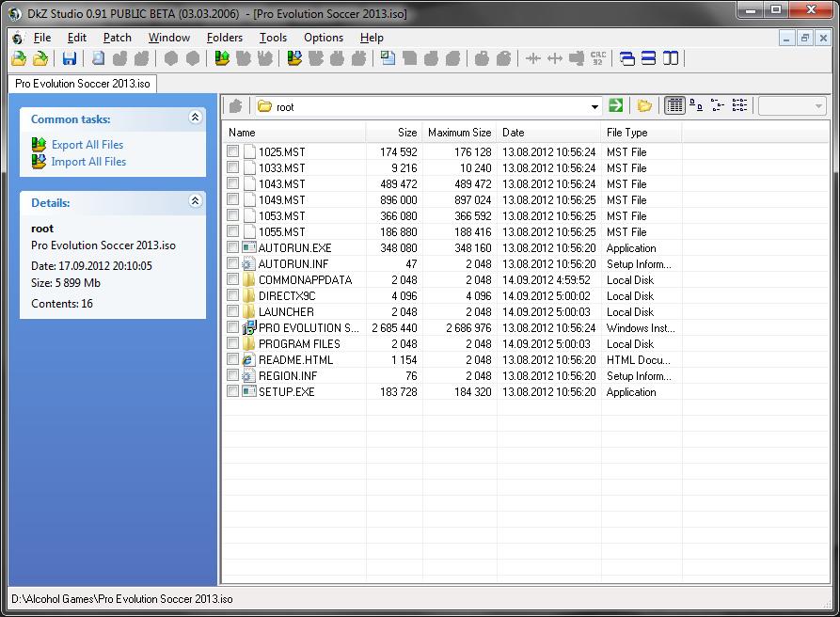Sort by the Maximum Size column header
Screen dimensions: 840x617
[460, 133]
